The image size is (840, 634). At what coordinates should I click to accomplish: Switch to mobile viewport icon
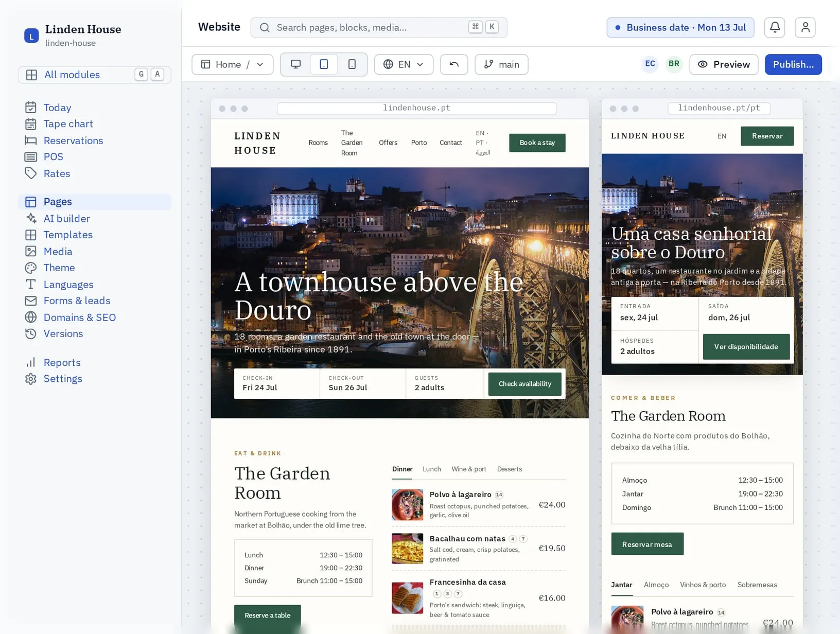tap(352, 64)
